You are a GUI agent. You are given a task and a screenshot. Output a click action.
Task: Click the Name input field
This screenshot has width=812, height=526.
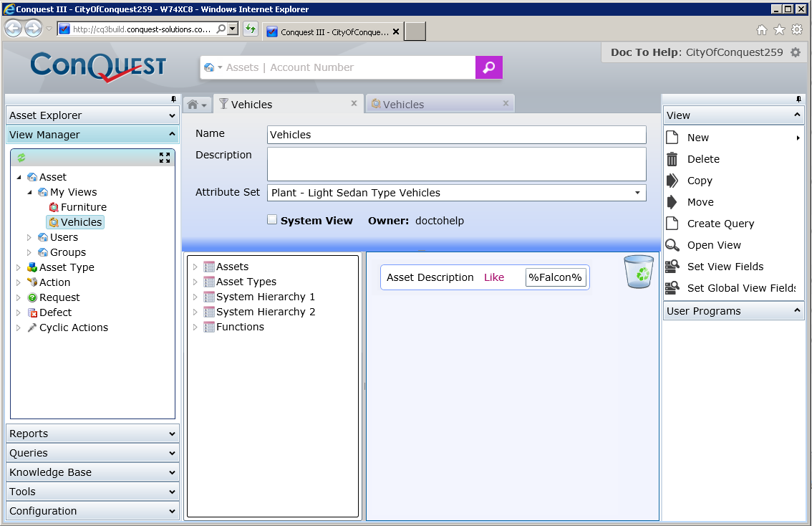[456, 135]
